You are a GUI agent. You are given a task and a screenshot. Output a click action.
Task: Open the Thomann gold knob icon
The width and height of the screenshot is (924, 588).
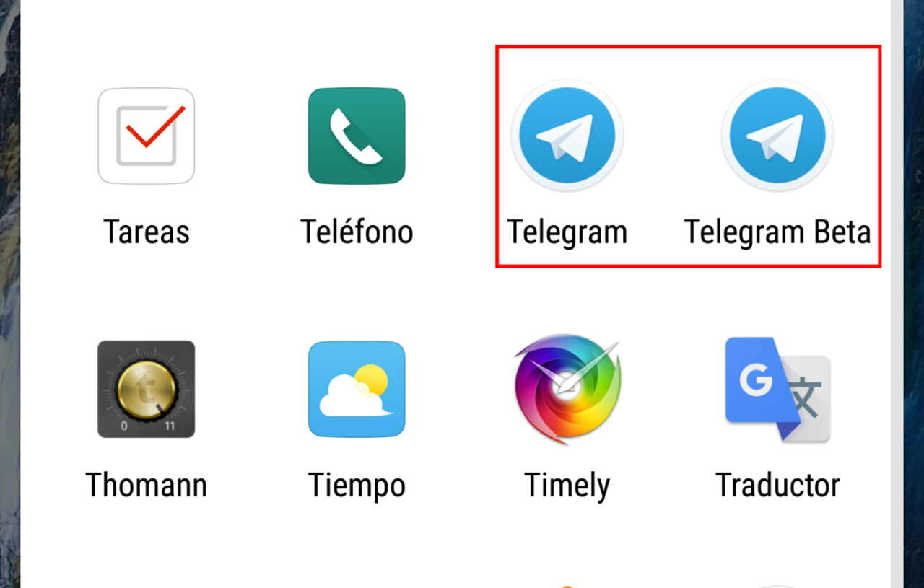(146, 389)
